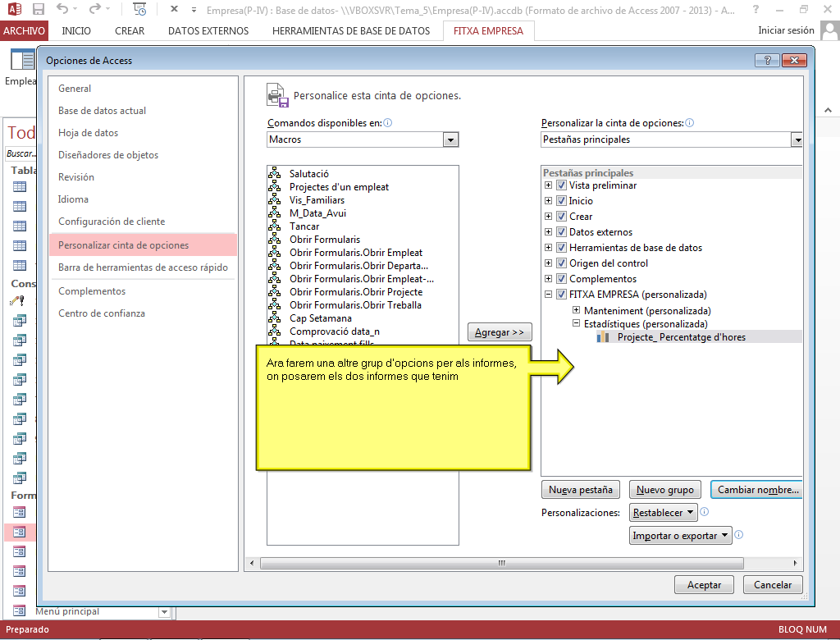Open Barra de herramientas de acceso rápido category
Screen dimensions: 840x640
[x=143, y=267]
